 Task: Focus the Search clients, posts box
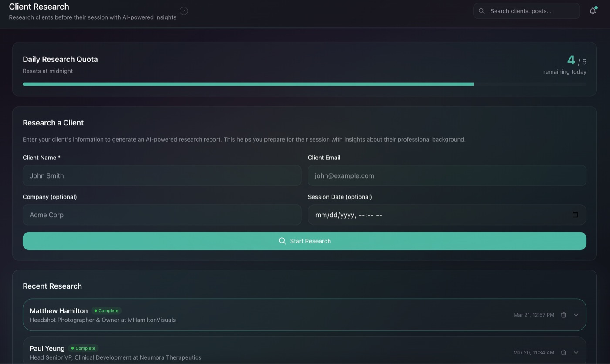[x=532, y=11]
